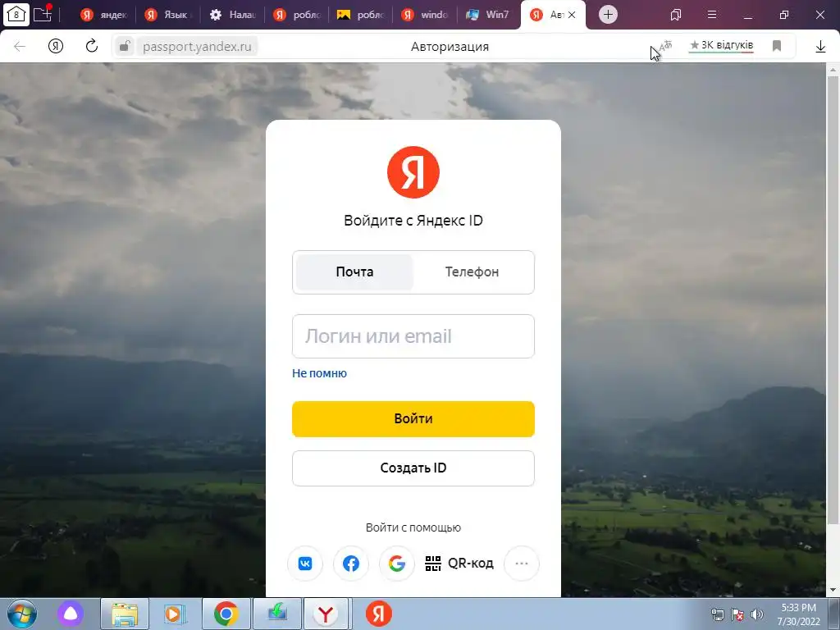
Task: Click the 'Не помню' link
Action: tap(319, 373)
